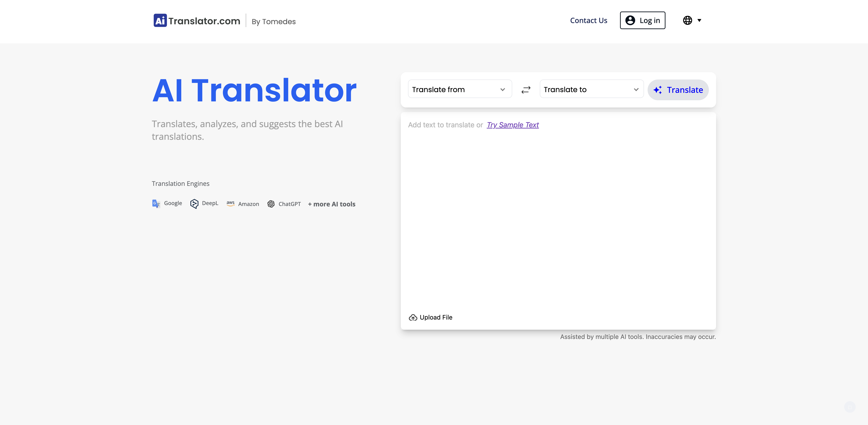The width and height of the screenshot is (868, 425).
Task: Click the AI Translator.com logo
Action: (x=197, y=21)
